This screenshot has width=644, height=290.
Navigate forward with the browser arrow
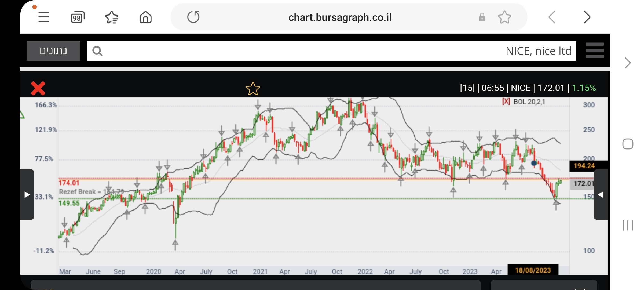[587, 17]
